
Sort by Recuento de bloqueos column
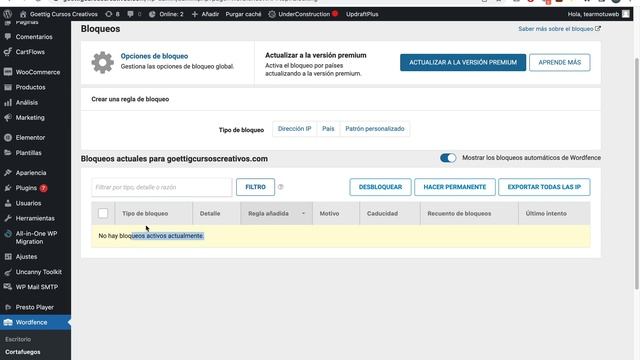pos(459,213)
